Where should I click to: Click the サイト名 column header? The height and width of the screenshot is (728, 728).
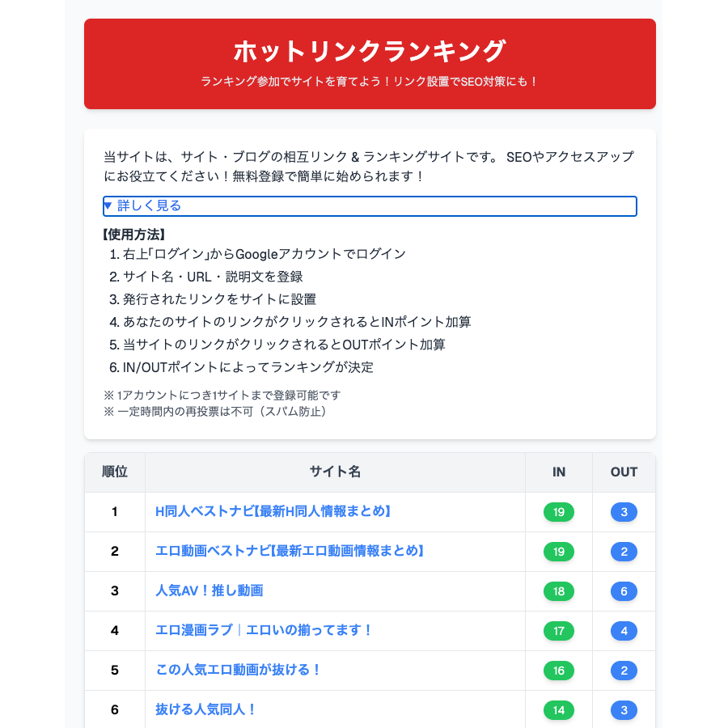point(335,472)
